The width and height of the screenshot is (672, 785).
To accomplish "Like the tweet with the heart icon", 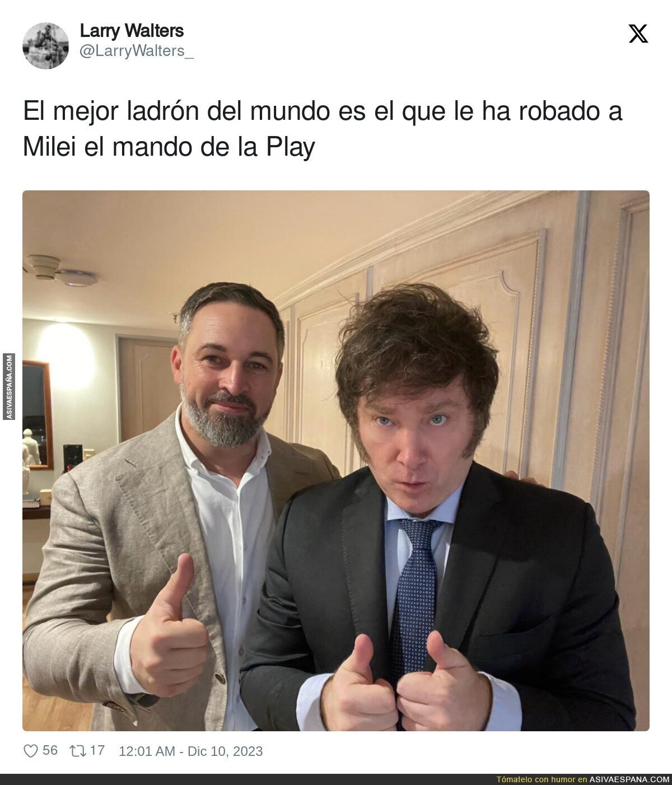I will tap(30, 751).
